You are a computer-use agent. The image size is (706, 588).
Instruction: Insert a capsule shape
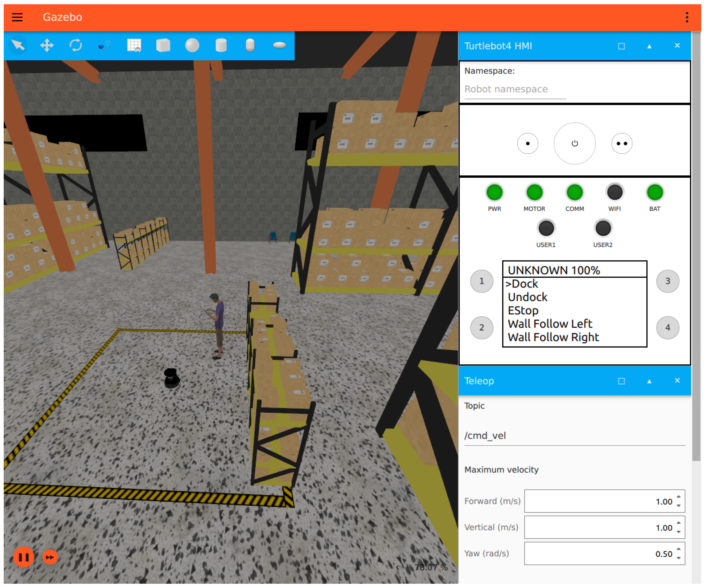click(250, 45)
